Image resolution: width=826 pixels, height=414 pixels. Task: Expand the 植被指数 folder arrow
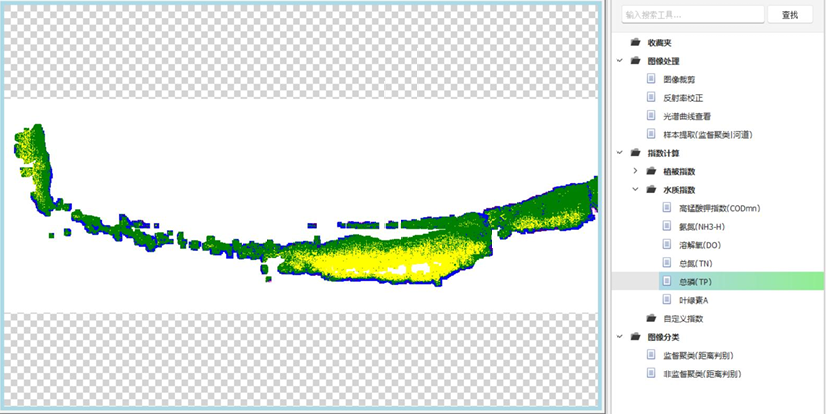[x=635, y=171]
